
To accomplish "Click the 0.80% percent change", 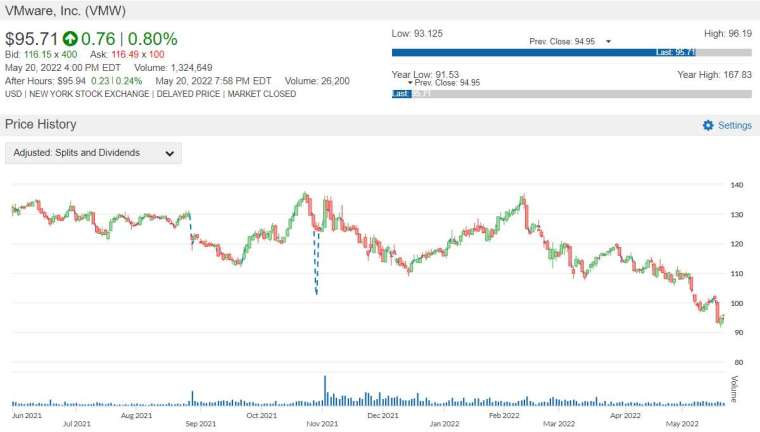I will point(153,39).
